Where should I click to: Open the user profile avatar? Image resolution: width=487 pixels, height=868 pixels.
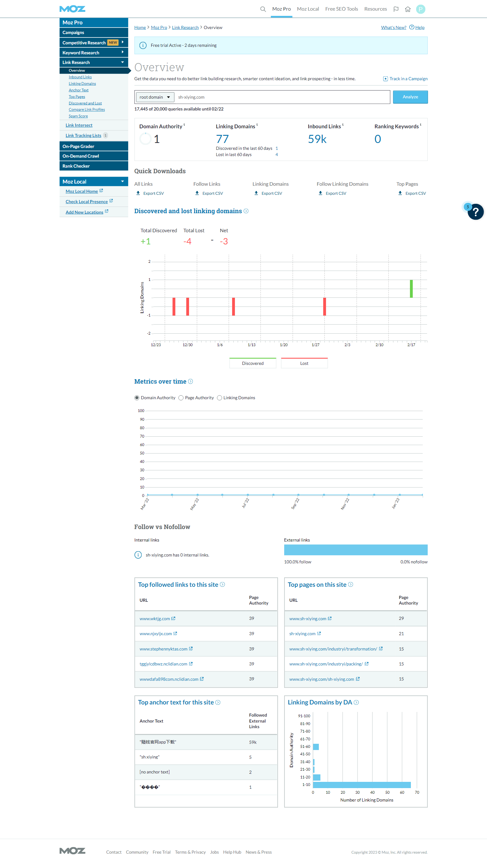[x=421, y=9]
